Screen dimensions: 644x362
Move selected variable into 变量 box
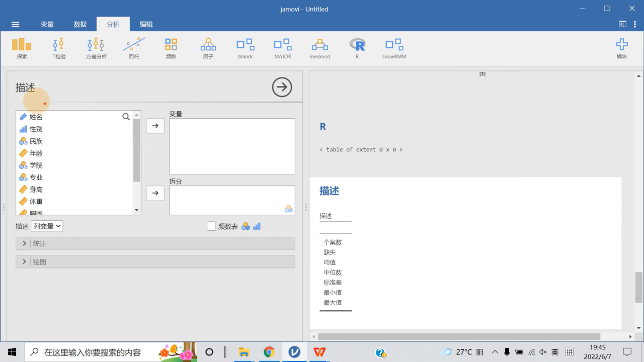pyautogui.click(x=155, y=126)
